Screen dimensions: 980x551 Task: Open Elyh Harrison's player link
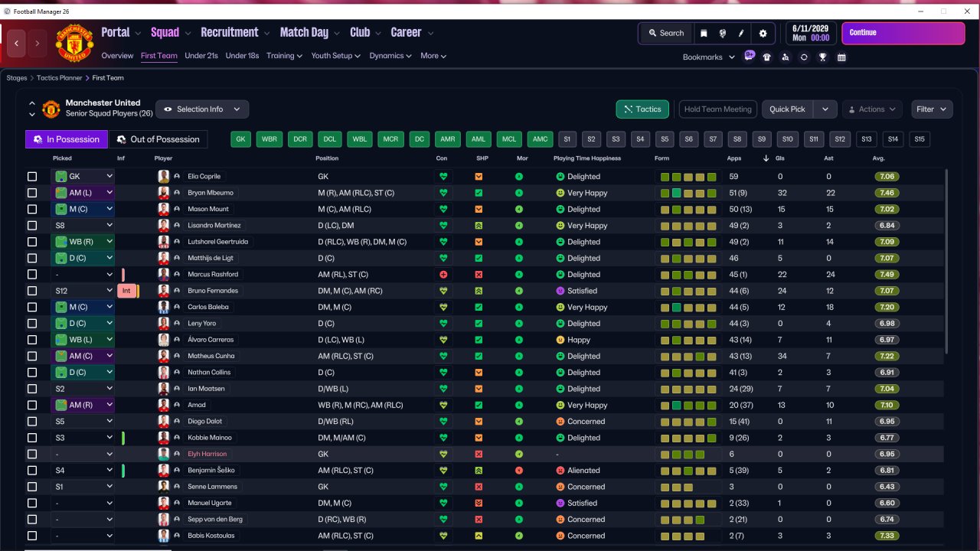207,454
